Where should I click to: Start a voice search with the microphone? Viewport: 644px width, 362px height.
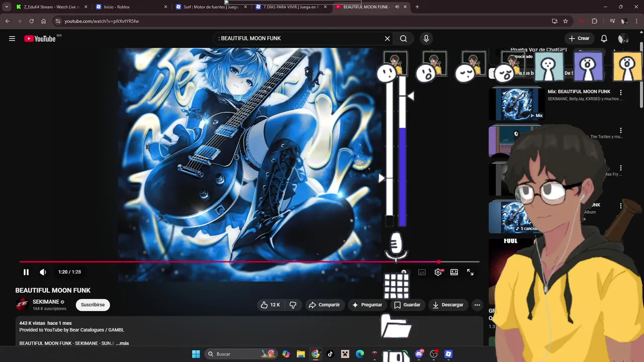(x=426, y=39)
